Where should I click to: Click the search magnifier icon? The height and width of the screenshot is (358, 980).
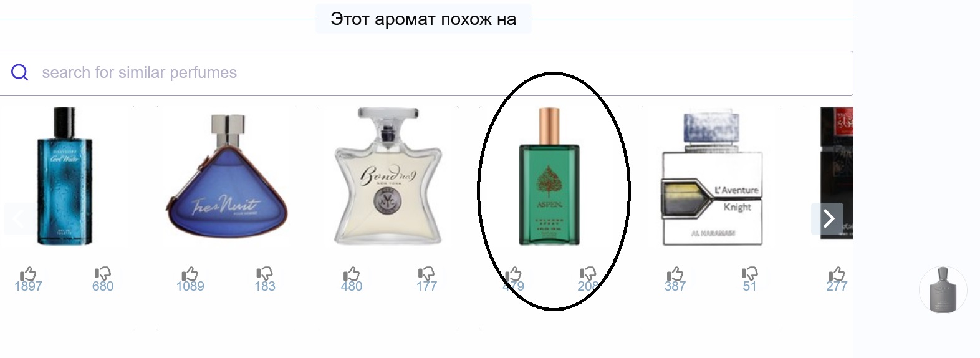click(x=20, y=72)
